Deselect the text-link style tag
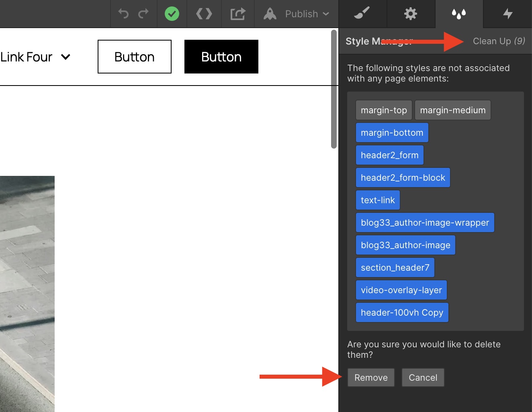 (377, 200)
